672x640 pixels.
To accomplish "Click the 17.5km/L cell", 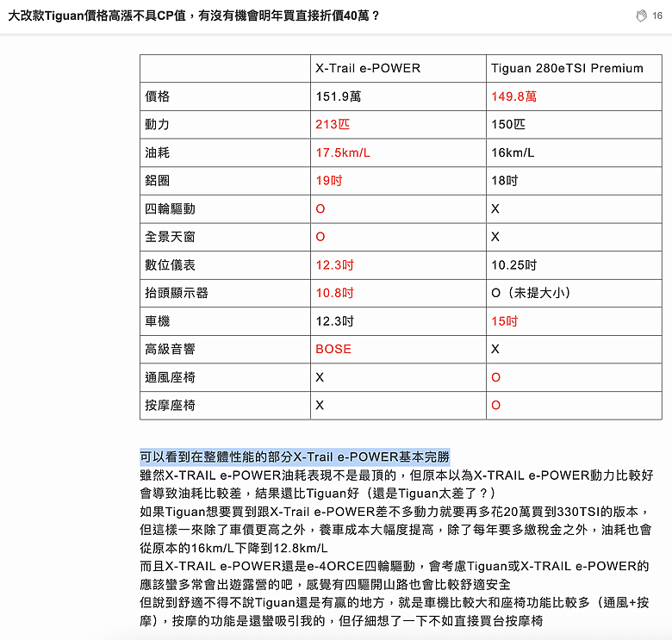I will pos(343,152).
